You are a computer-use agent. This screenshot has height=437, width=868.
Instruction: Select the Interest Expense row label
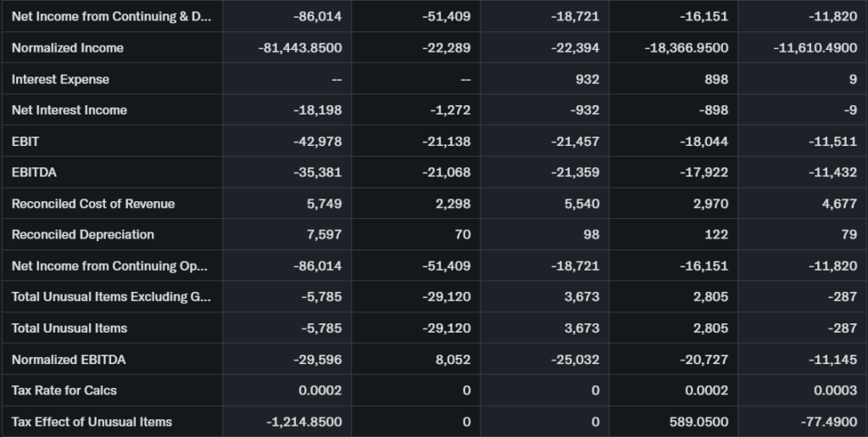[60, 79]
